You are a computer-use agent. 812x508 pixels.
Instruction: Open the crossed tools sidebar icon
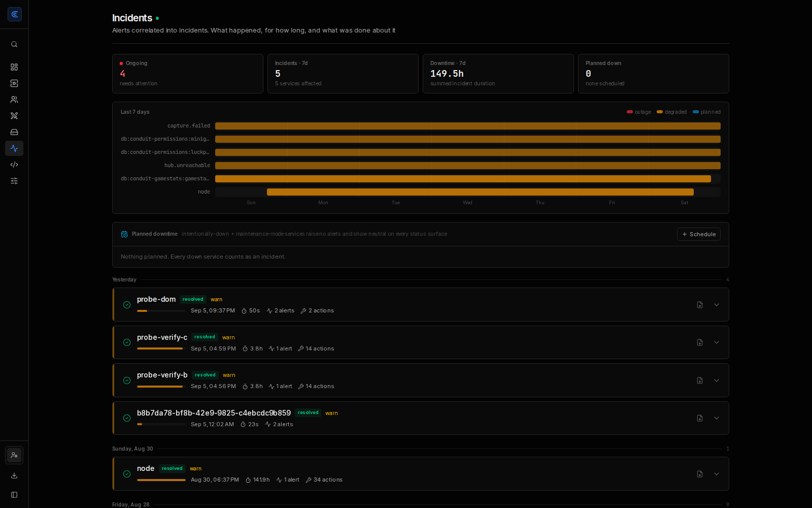pyautogui.click(x=14, y=116)
